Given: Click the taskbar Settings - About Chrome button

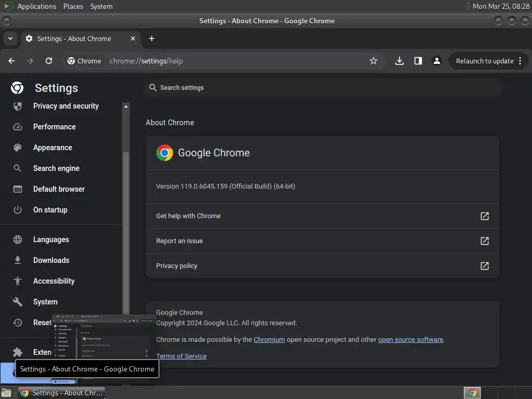Looking at the screenshot, I should (61, 393).
